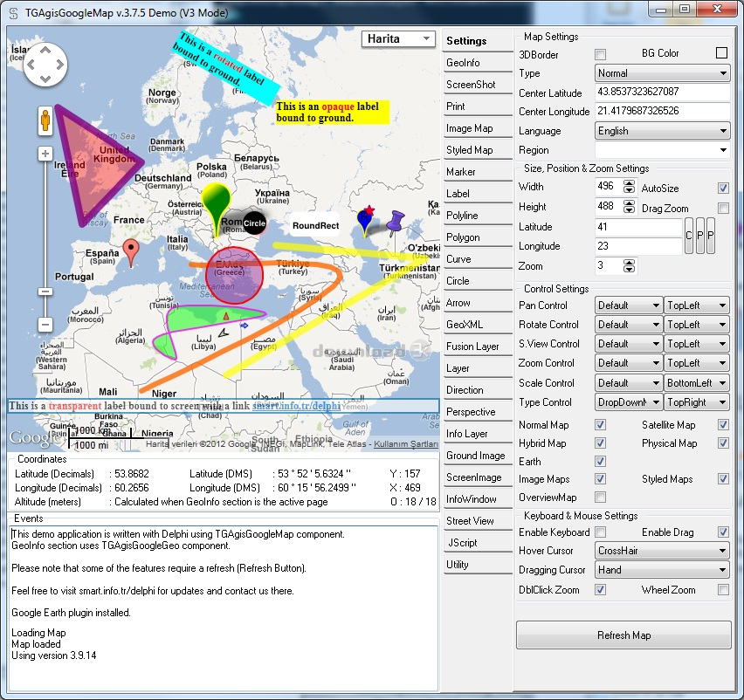Open Pan Control Default dropdown
This screenshot has width=744, height=700.
click(x=628, y=305)
